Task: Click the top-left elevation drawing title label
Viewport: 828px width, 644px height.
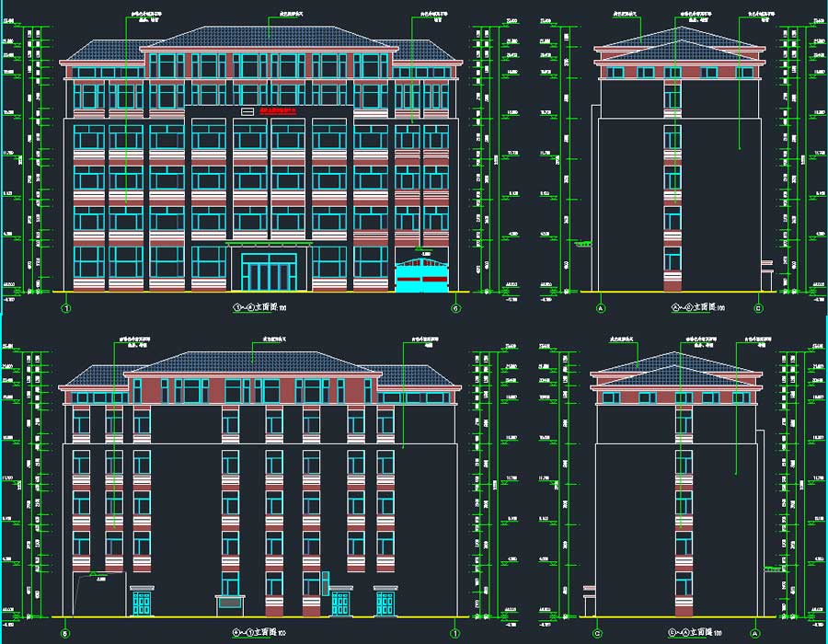Action: tap(261, 307)
